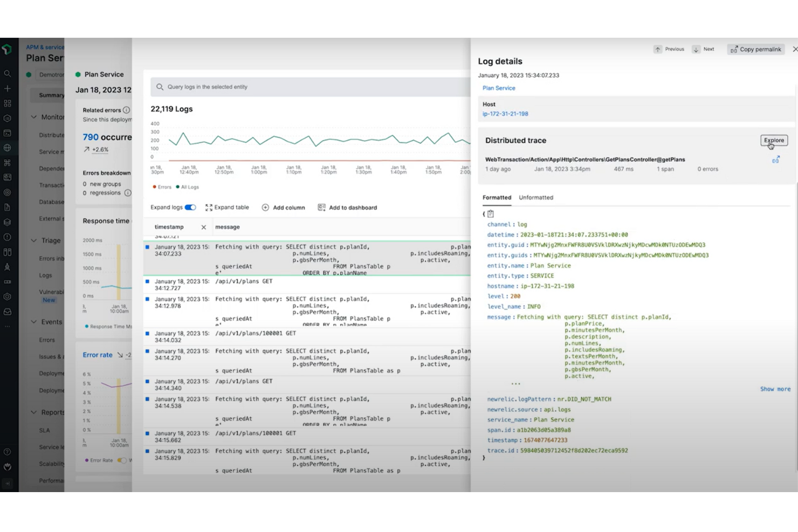Select the Formatted tab
Screen dimensions: 798x532
coord(497,197)
